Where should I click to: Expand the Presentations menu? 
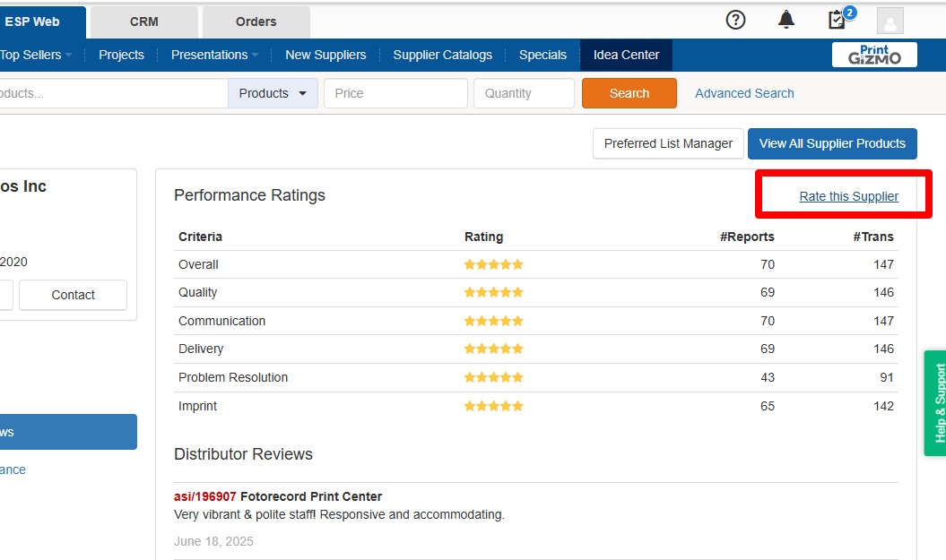pyautogui.click(x=214, y=55)
